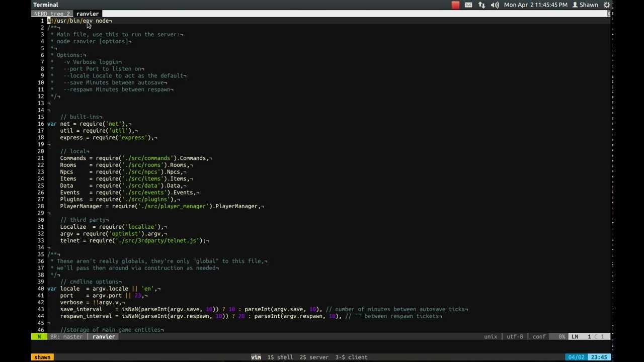Click the save_interval assignment line
The image size is (644, 362).
[x=264, y=309]
